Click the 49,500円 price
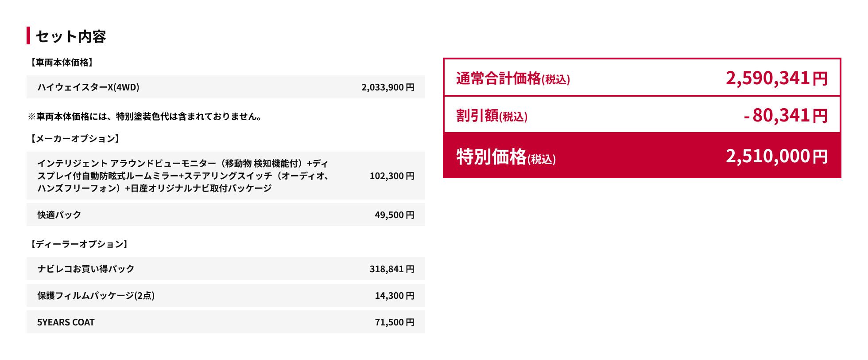This screenshot has width=868, height=360. [x=394, y=215]
